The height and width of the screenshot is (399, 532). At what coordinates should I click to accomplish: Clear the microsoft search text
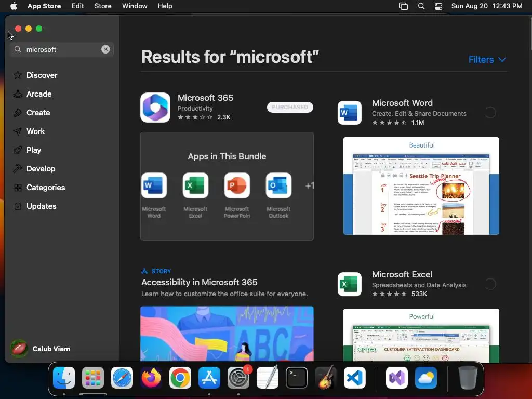(105, 49)
